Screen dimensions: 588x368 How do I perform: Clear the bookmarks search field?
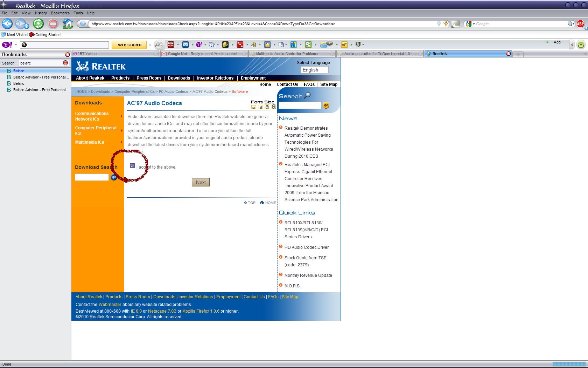pos(65,63)
